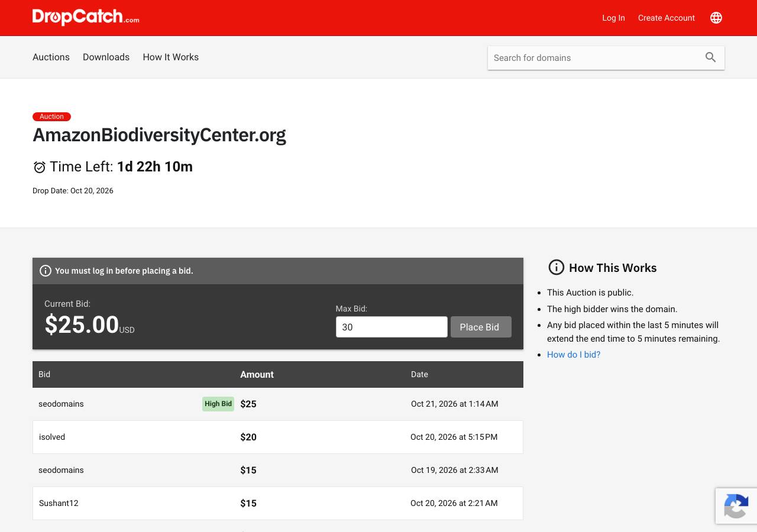Click seodomains in the Oct 19 row
Screen dimensions: 757x532
point(61,470)
